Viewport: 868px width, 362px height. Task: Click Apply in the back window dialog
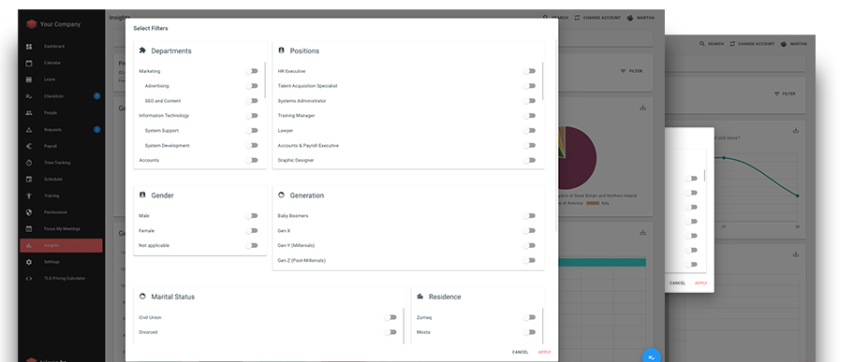[x=700, y=283]
